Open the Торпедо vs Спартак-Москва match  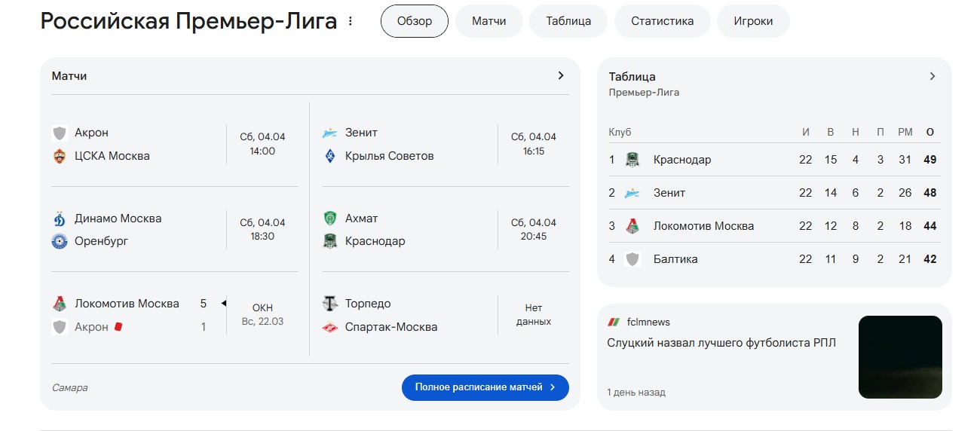pyautogui.click(x=445, y=315)
